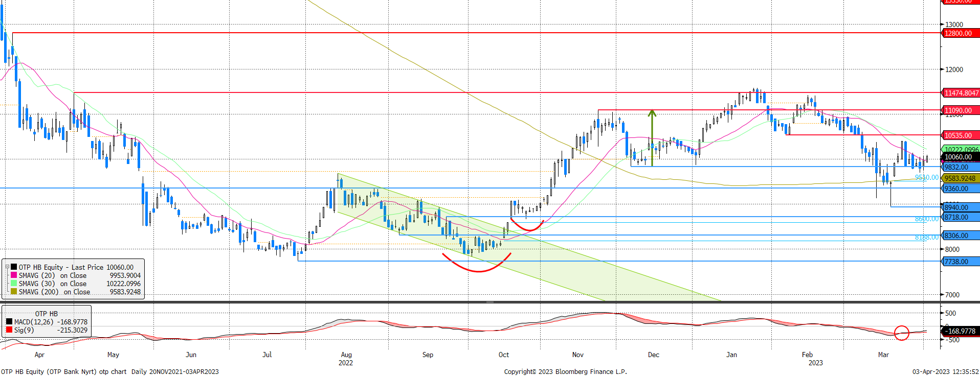
Task: Click the black 10060.00 last price label
Action: click(x=961, y=157)
